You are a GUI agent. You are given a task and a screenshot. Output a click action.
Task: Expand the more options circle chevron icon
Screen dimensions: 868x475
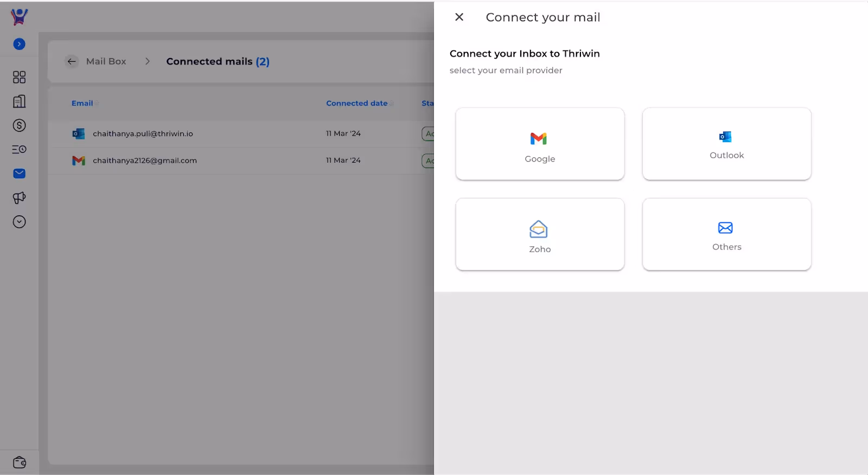pos(19,222)
